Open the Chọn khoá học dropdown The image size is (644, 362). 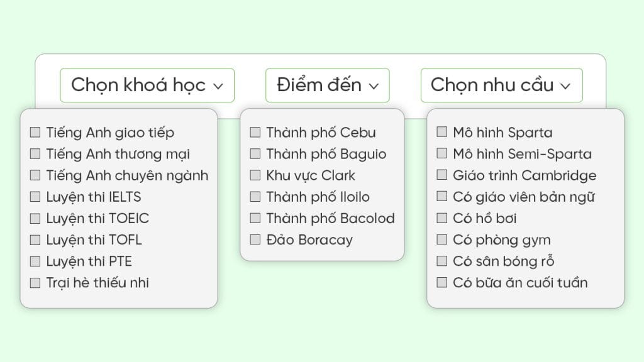click(x=147, y=85)
